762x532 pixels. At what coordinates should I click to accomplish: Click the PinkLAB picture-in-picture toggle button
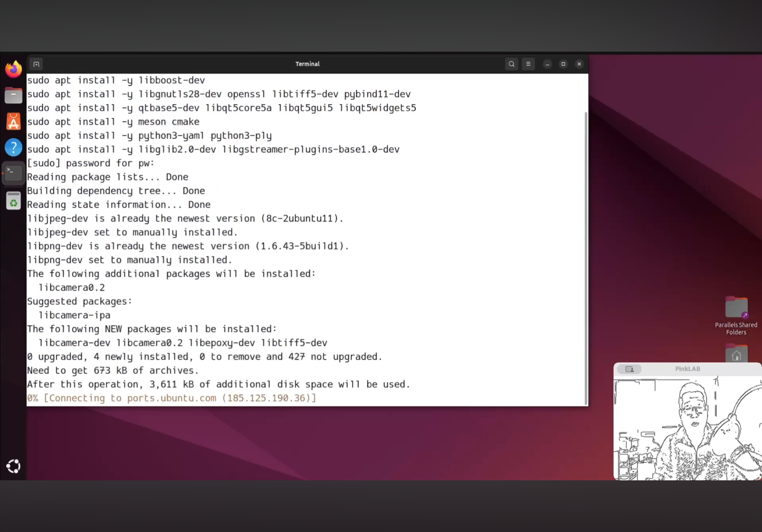click(x=629, y=369)
